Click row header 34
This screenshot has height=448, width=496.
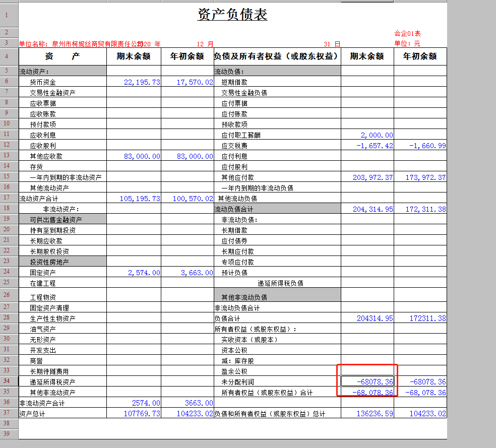pyautogui.click(x=7, y=380)
